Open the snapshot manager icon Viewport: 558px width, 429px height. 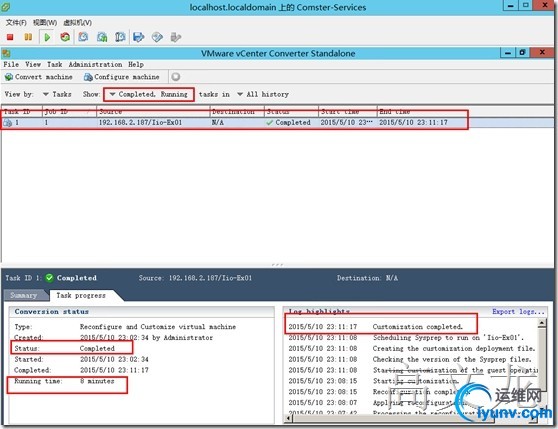pyautogui.click(x=120, y=37)
